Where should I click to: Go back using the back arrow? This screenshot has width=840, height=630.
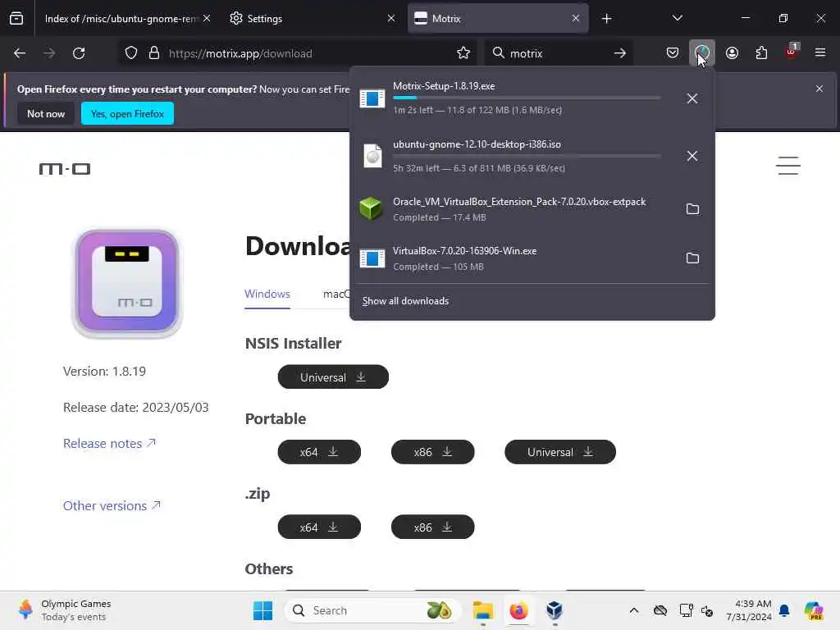(20, 53)
